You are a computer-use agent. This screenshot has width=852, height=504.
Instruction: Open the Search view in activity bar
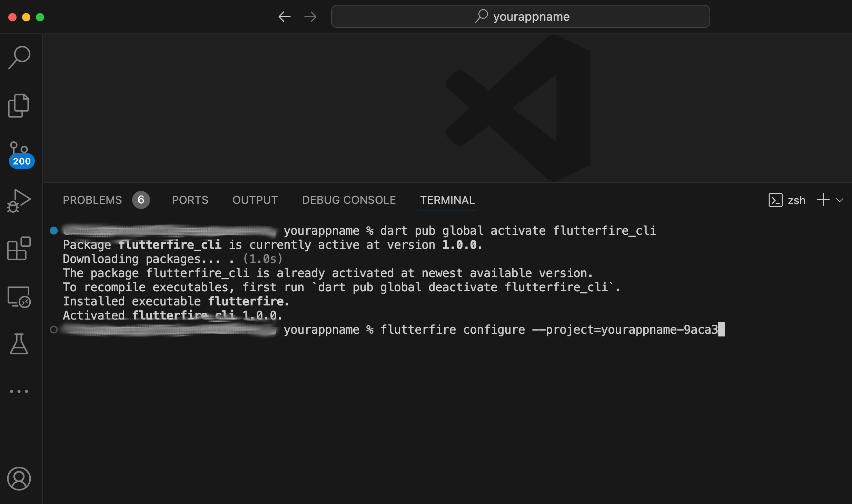20,58
